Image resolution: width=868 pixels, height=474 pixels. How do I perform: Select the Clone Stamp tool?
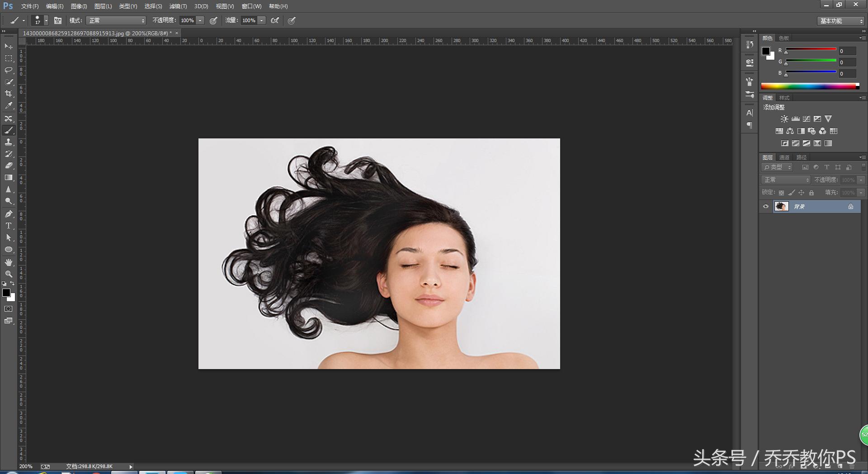[9, 142]
